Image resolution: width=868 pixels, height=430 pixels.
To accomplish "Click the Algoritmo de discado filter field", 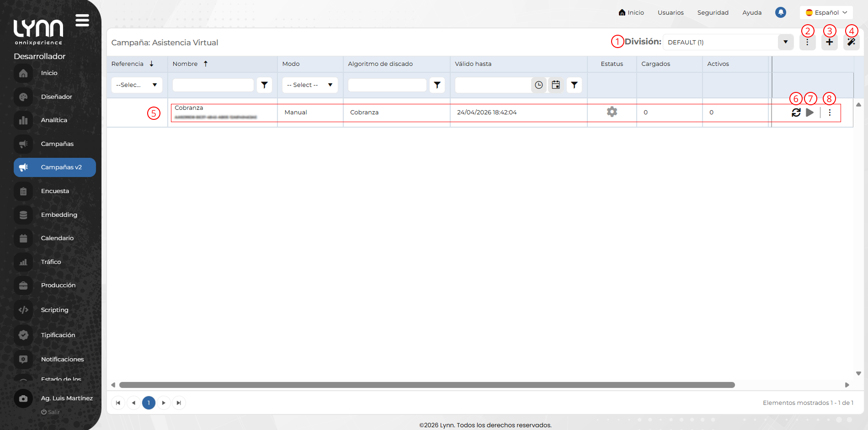I will pos(387,85).
